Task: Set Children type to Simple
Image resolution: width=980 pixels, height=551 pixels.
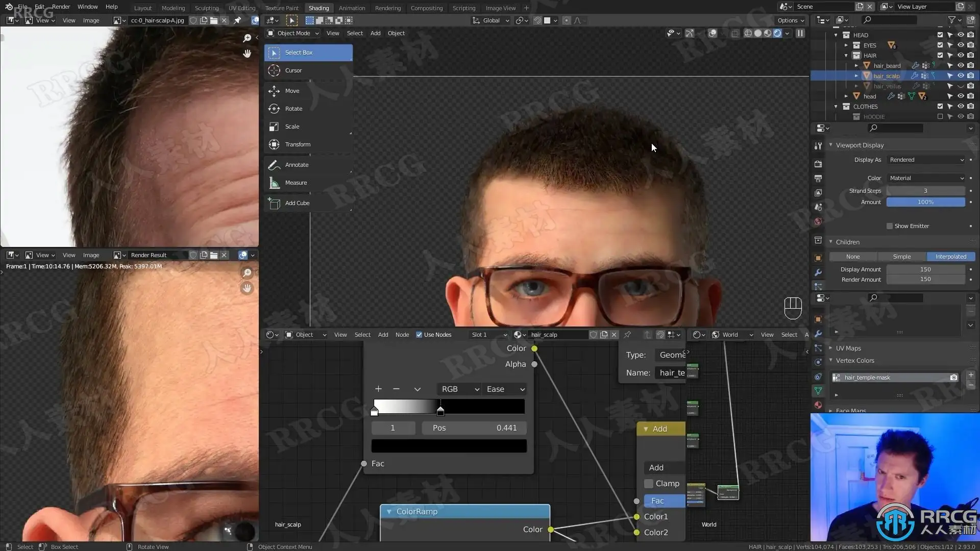Action: (x=901, y=257)
